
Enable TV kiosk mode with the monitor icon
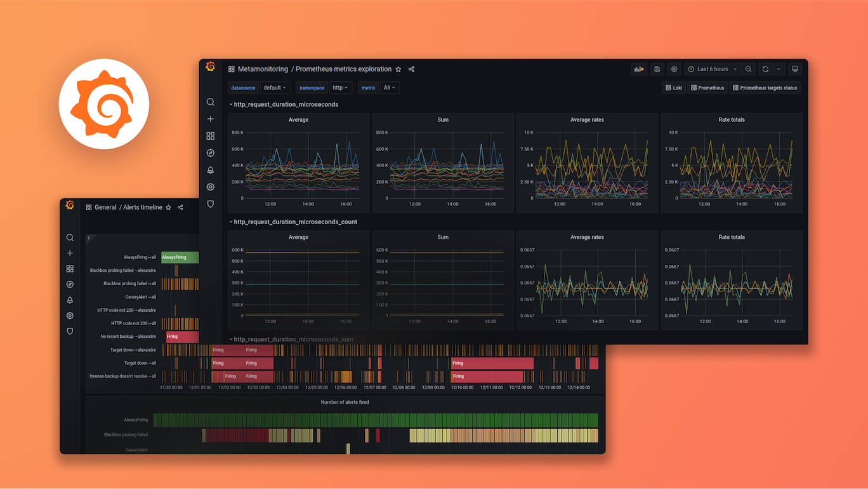(796, 69)
